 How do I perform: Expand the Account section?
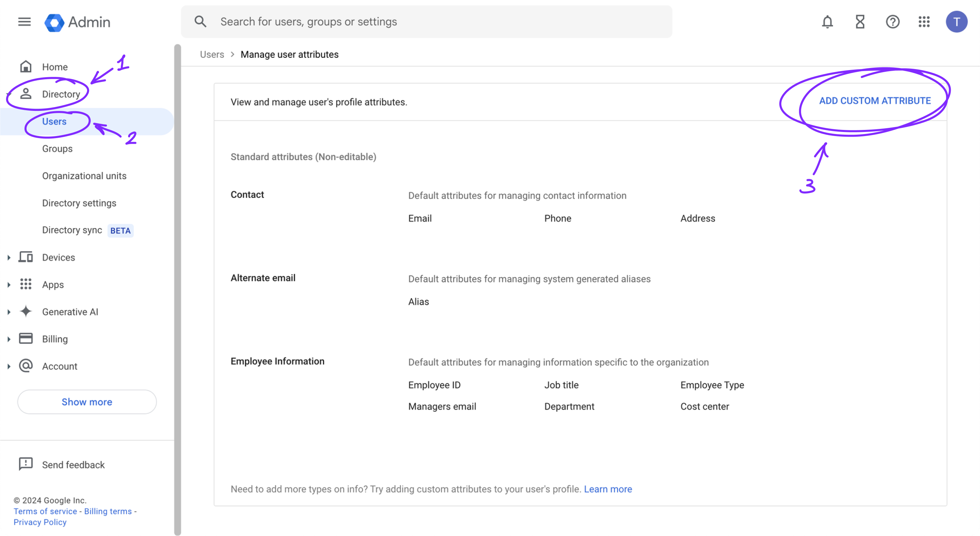point(10,366)
